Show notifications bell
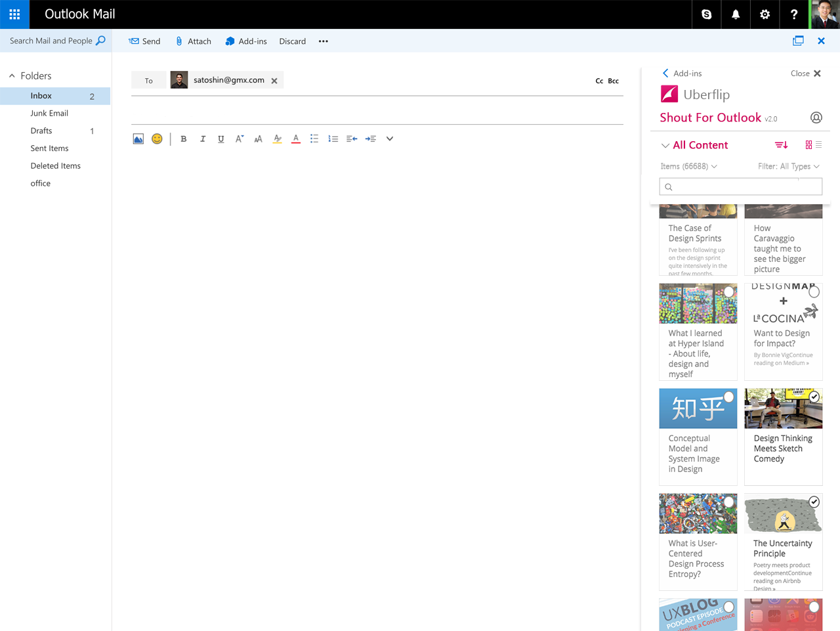The height and width of the screenshot is (631, 840). pyautogui.click(x=736, y=14)
